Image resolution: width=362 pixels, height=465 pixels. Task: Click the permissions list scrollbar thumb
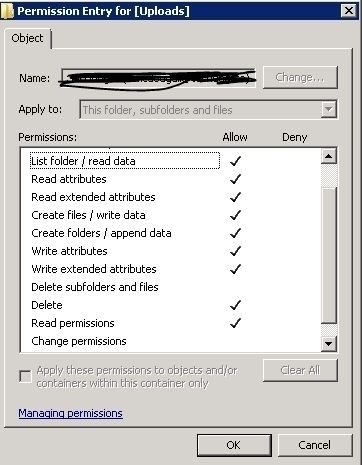pyautogui.click(x=329, y=255)
